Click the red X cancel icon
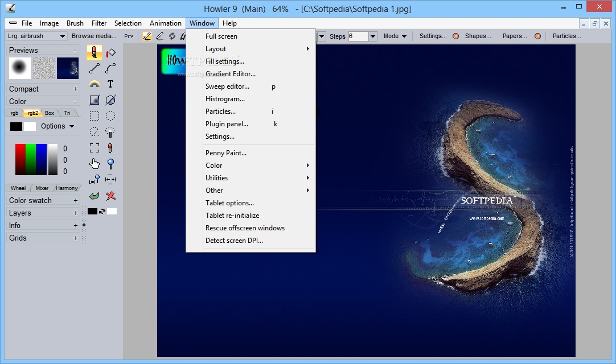The width and height of the screenshot is (616, 364). click(110, 196)
